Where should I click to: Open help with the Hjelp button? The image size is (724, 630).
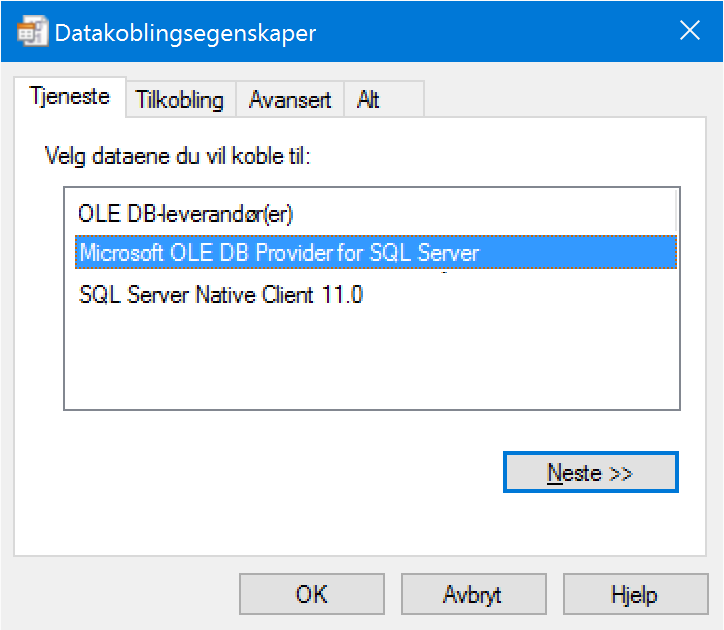(x=635, y=594)
